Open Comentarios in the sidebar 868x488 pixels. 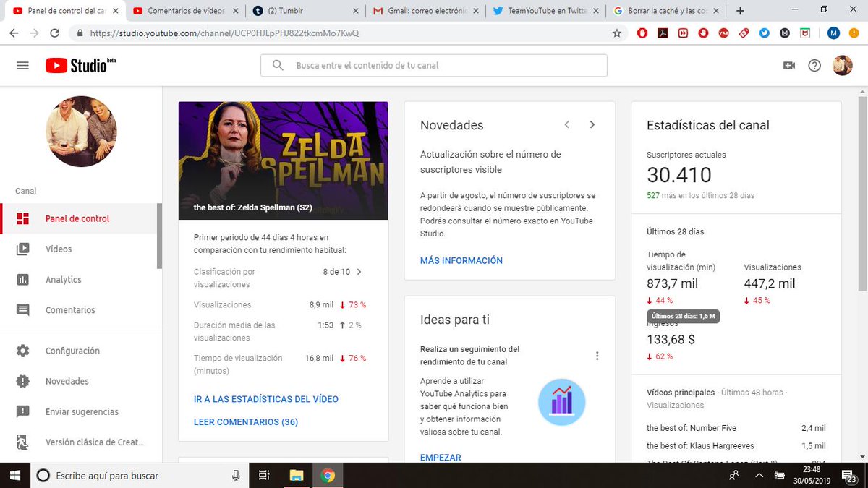80,310
